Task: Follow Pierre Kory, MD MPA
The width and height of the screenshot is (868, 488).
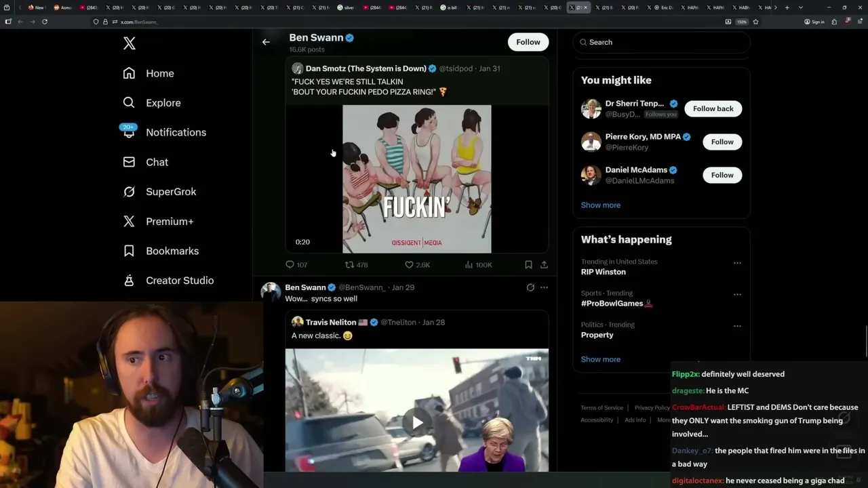Action: (x=722, y=142)
